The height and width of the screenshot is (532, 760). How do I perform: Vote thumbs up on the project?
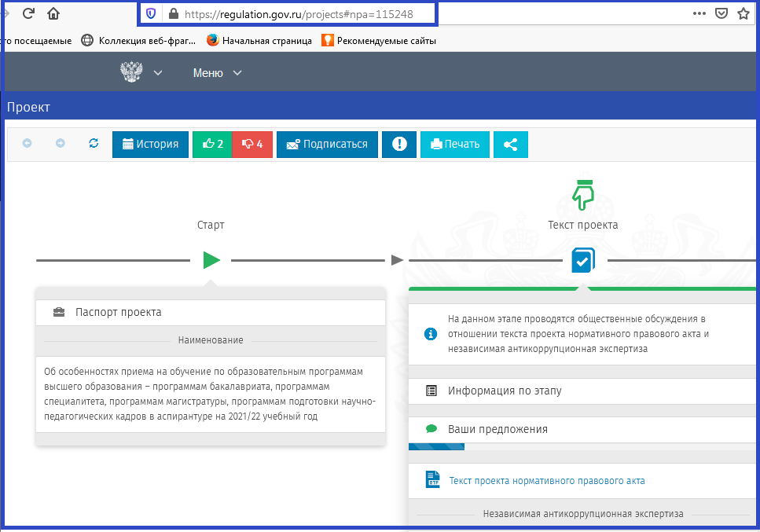(212, 145)
